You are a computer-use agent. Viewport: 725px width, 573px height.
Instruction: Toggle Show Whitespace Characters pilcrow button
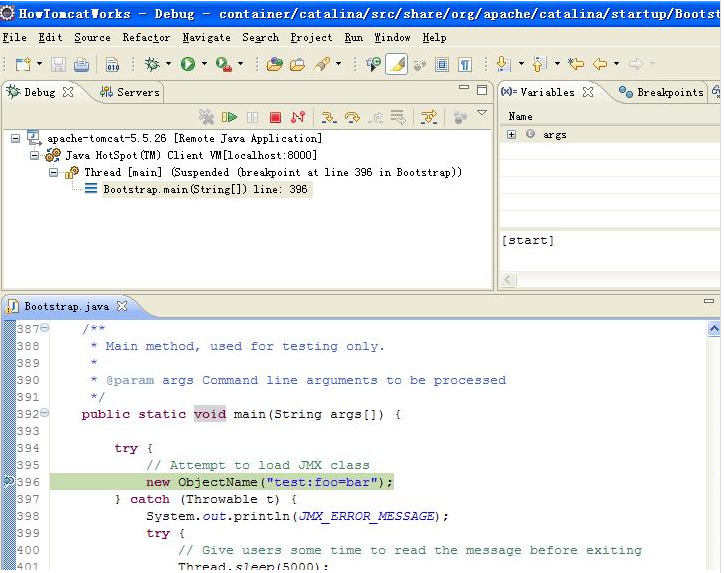click(x=465, y=64)
